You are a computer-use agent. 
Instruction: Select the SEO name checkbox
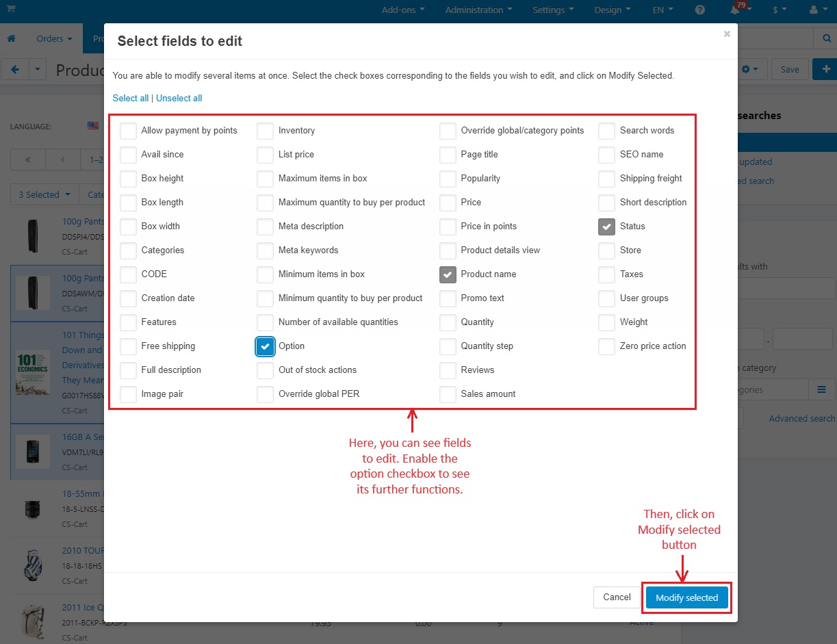tap(606, 155)
